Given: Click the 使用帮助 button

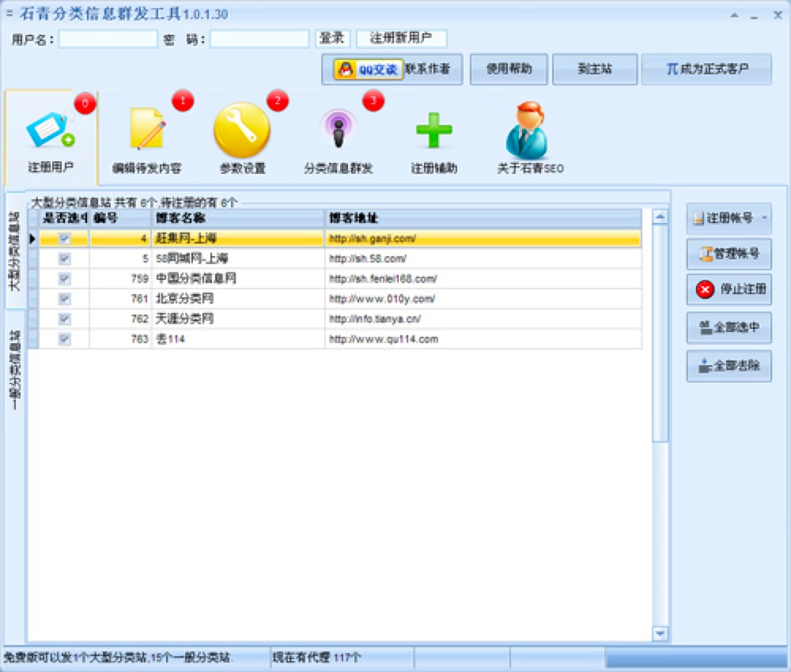Looking at the screenshot, I should click(x=509, y=69).
